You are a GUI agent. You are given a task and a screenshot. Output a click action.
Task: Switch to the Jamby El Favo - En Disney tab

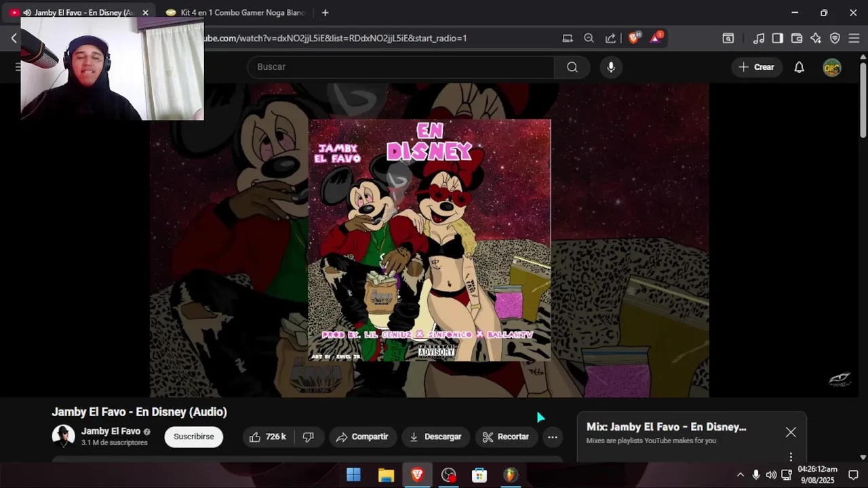coord(79,13)
